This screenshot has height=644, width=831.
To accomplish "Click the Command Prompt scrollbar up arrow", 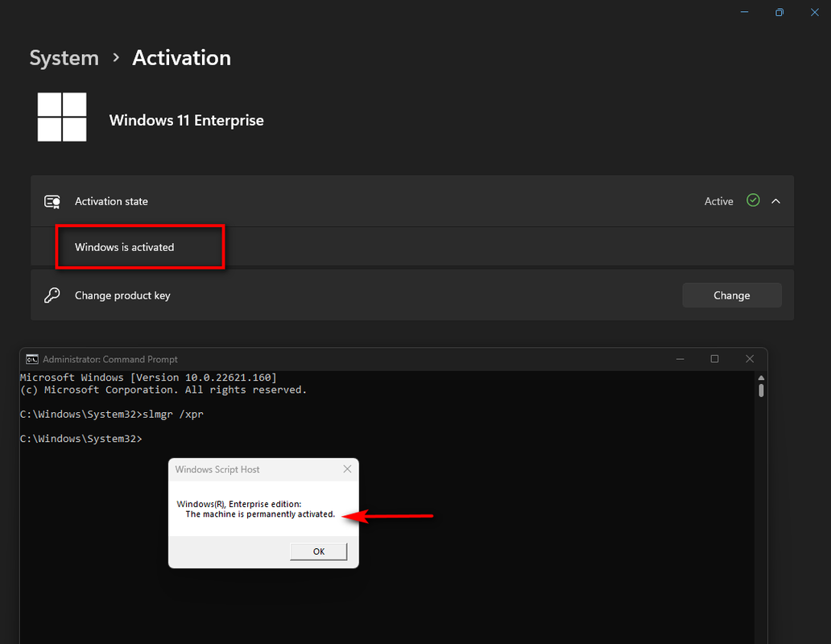I will coord(761,378).
